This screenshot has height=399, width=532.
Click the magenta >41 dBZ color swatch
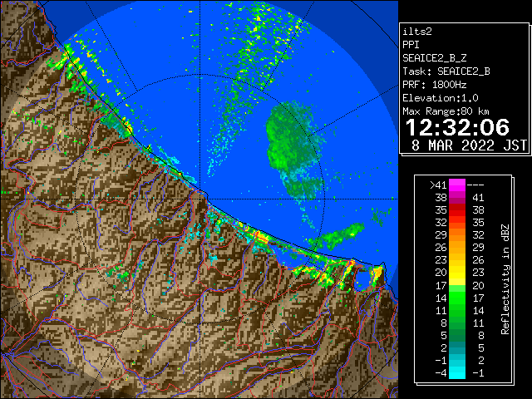pyautogui.click(x=457, y=185)
